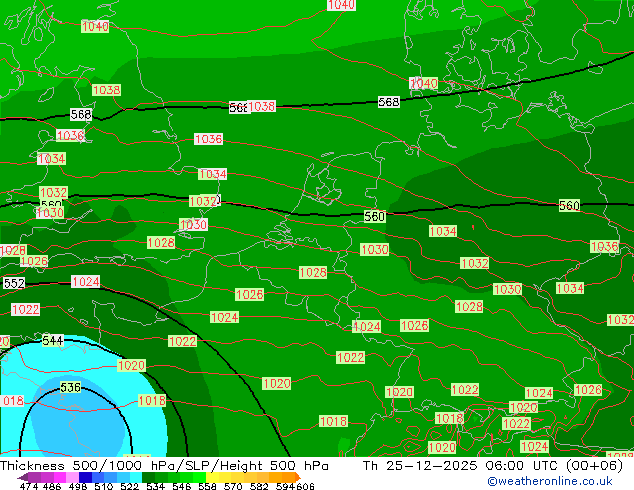Click the 536 height contour label
Viewport: 634px width, 490px height.
(70, 387)
